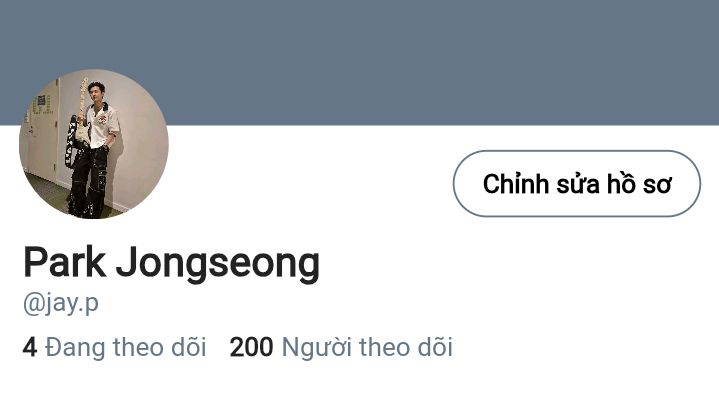719x408 pixels.
Task: Click the gray-blue header banner
Action: point(360,62)
